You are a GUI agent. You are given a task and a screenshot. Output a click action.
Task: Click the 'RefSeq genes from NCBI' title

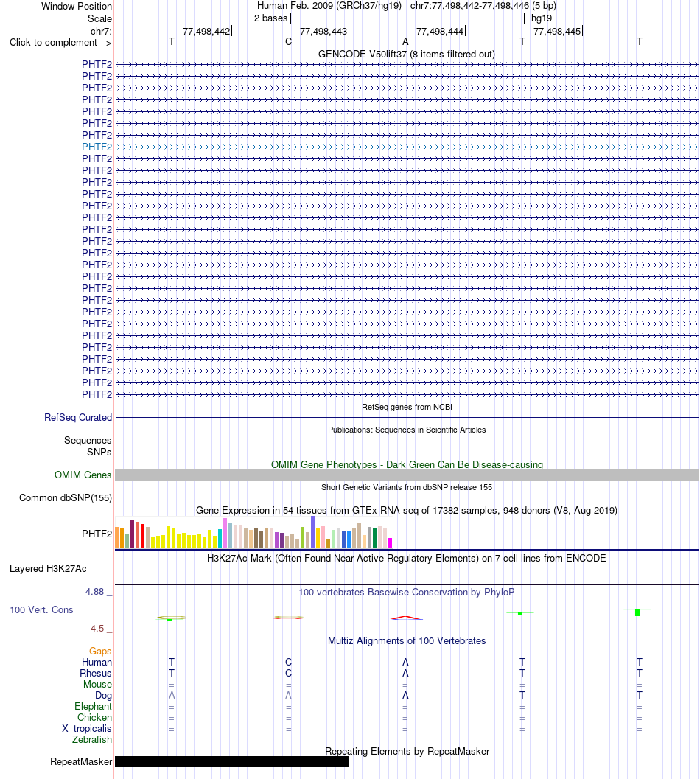pyautogui.click(x=407, y=407)
